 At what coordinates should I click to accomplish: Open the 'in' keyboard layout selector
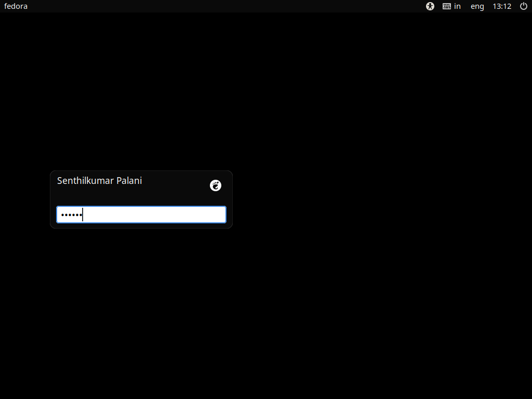click(x=457, y=6)
